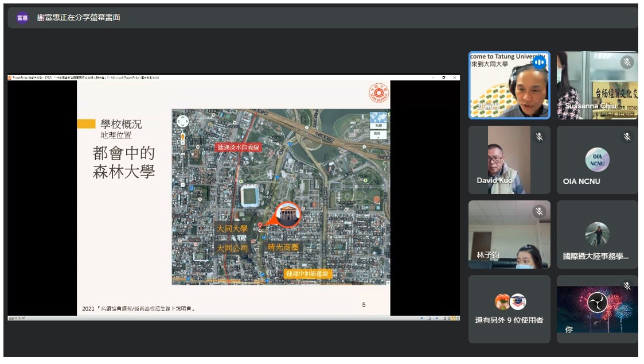This screenshot has height=364, width=644.
Task: Restore down the shared PowerPoint window
Action: (443, 78)
